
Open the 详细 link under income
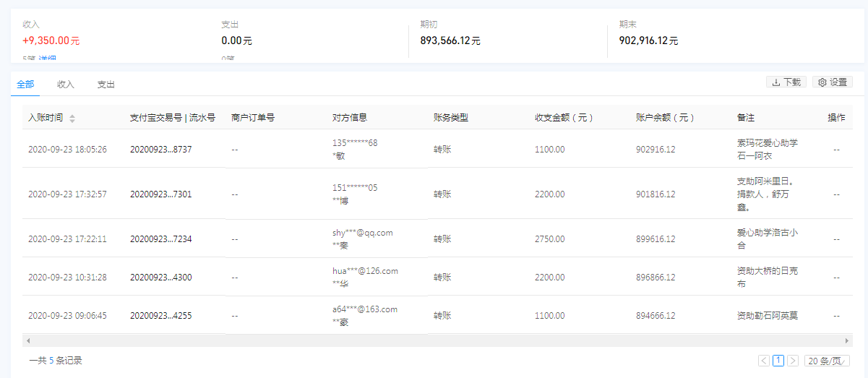(x=46, y=59)
